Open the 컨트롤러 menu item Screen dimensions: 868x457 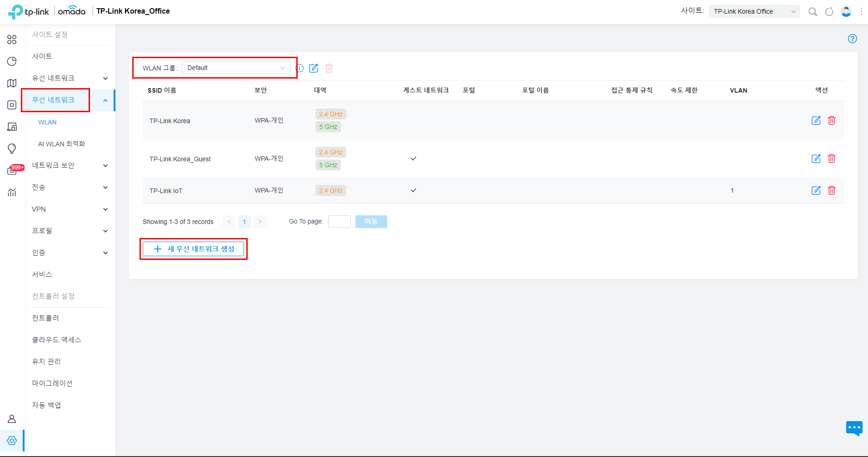click(45, 318)
